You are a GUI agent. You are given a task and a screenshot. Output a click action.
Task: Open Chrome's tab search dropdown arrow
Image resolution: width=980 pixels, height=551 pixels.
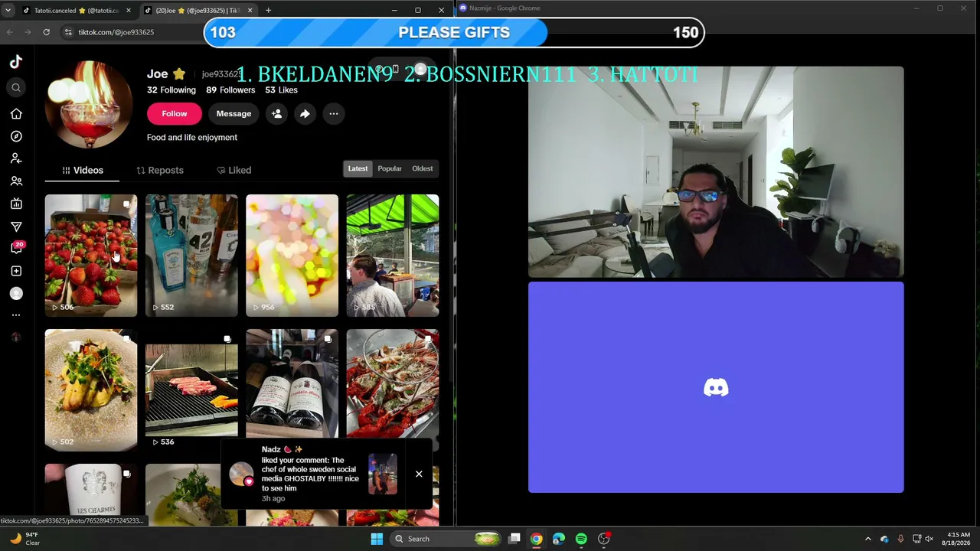click(x=8, y=10)
